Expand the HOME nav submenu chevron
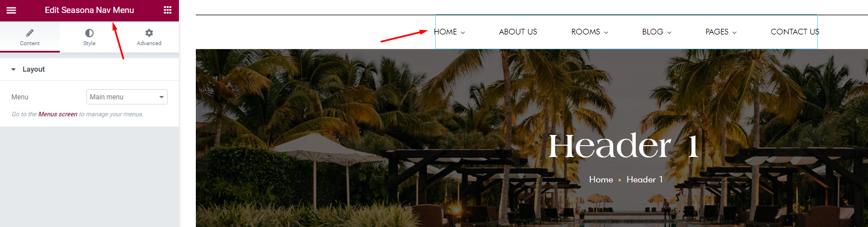The height and width of the screenshot is (227, 868). point(463,33)
